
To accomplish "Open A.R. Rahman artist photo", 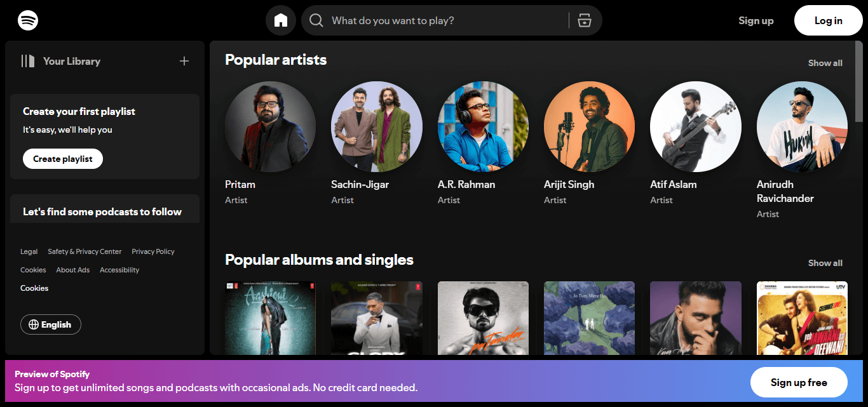I will point(483,126).
